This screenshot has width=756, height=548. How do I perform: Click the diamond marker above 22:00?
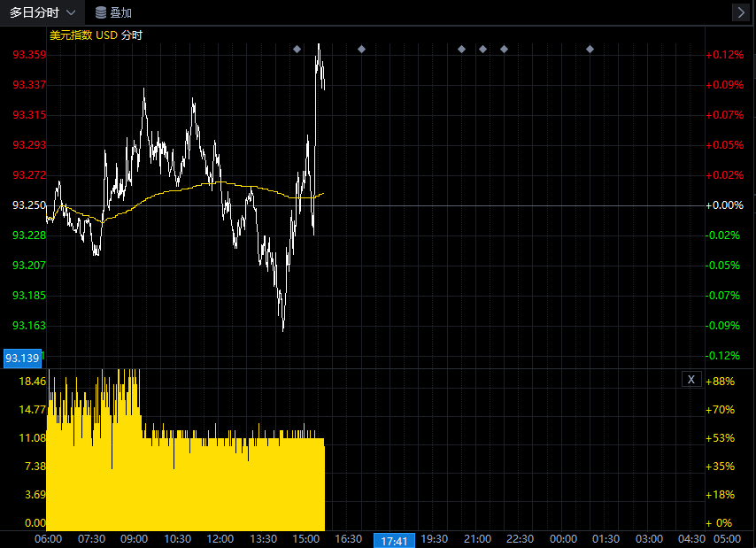[x=504, y=49]
